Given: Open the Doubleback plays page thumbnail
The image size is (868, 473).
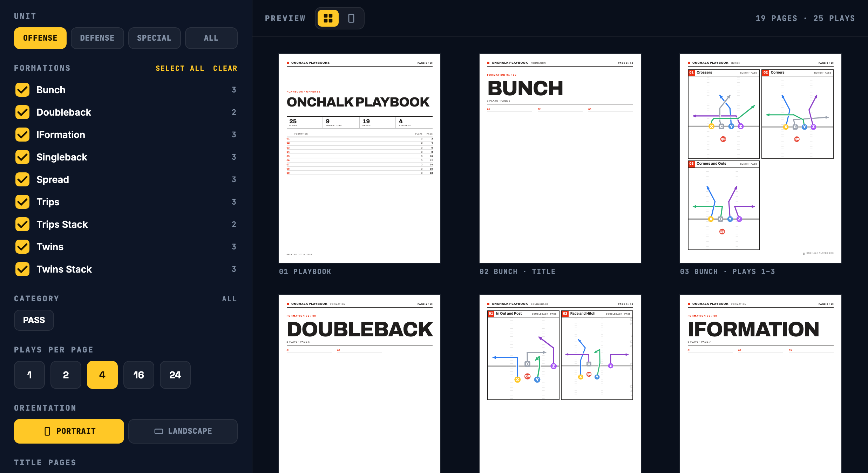Looking at the screenshot, I should 560,384.
